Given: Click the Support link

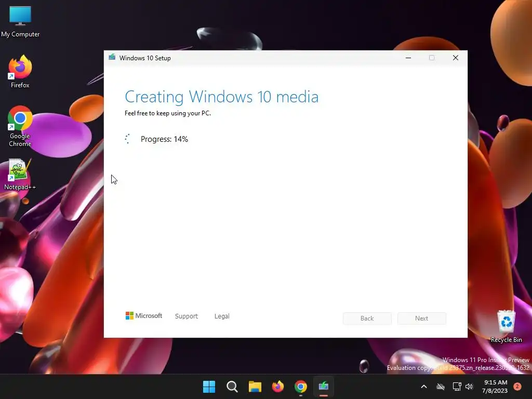Looking at the screenshot, I should 187,316.
